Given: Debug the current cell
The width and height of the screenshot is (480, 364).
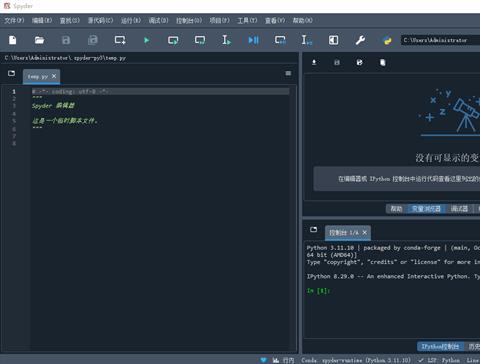Looking at the screenshot, I should [x=280, y=40].
